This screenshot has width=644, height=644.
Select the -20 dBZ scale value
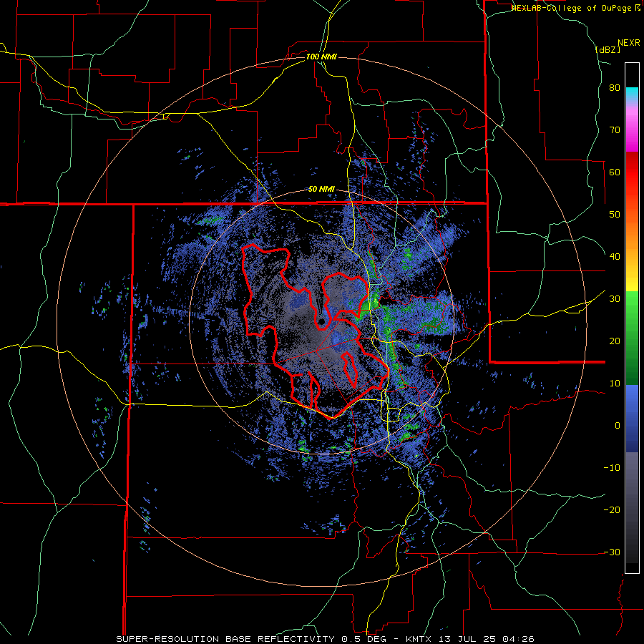coord(612,510)
